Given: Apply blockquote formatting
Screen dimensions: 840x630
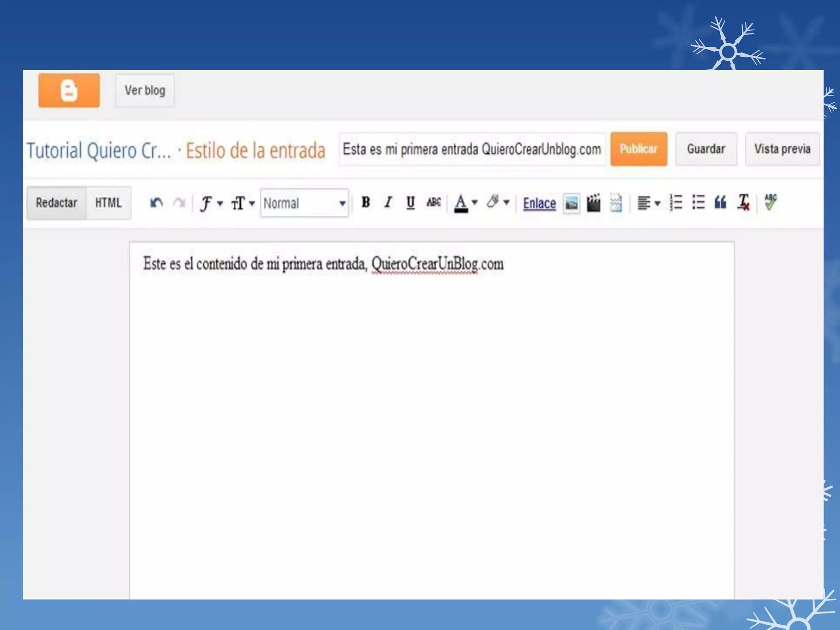Looking at the screenshot, I should (x=721, y=203).
